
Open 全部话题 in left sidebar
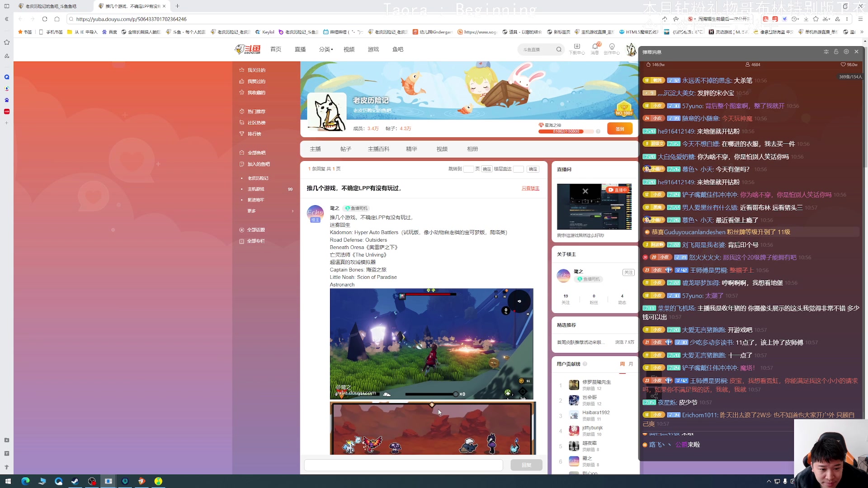point(252,230)
